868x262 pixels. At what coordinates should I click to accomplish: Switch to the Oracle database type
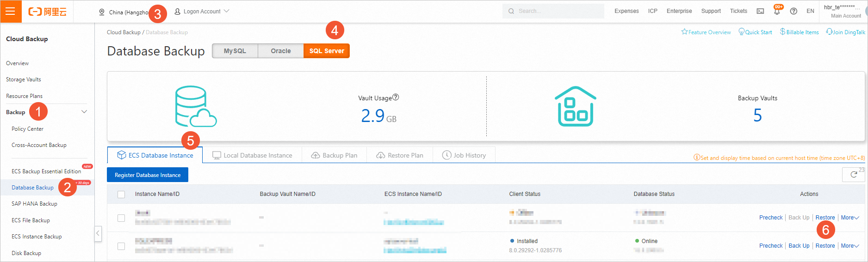click(281, 51)
